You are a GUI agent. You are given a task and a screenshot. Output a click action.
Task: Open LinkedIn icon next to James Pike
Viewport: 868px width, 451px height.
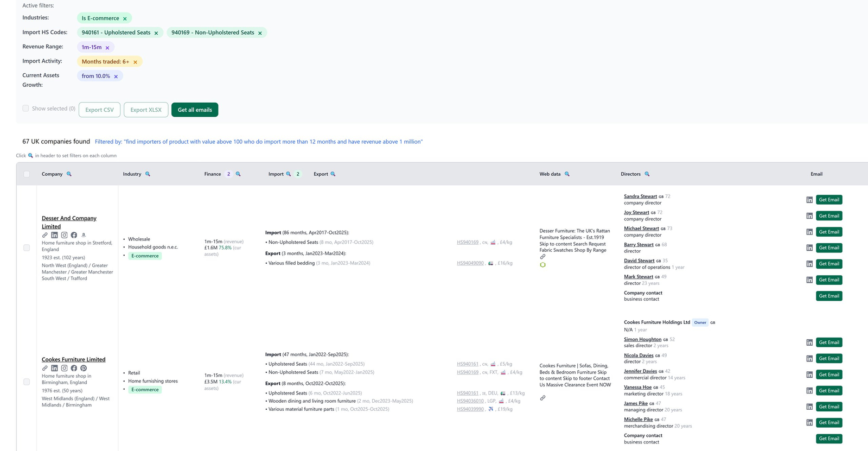(809, 406)
